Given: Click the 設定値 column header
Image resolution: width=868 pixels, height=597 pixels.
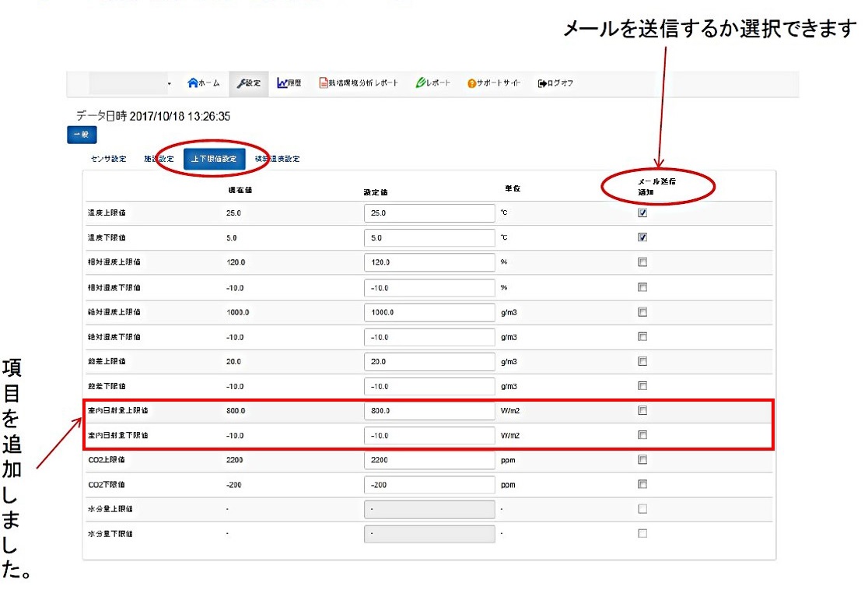Looking at the screenshot, I should [x=376, y=192].
